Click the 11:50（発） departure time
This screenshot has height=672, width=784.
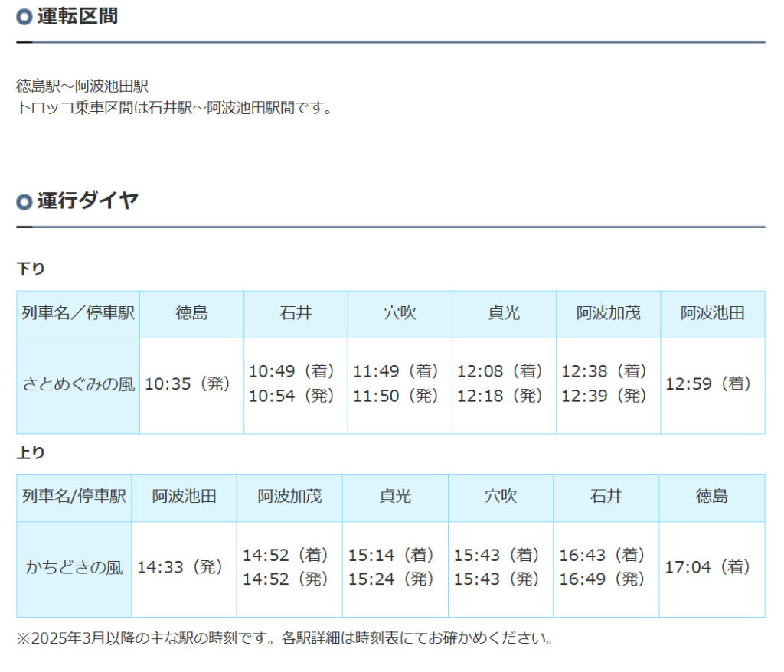coord(396,396)
